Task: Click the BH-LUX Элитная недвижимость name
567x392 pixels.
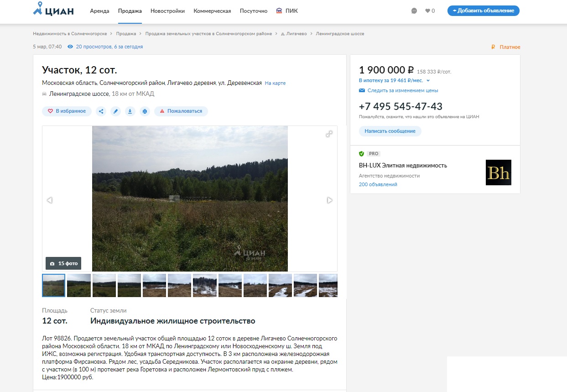Action: coord(403,165)
